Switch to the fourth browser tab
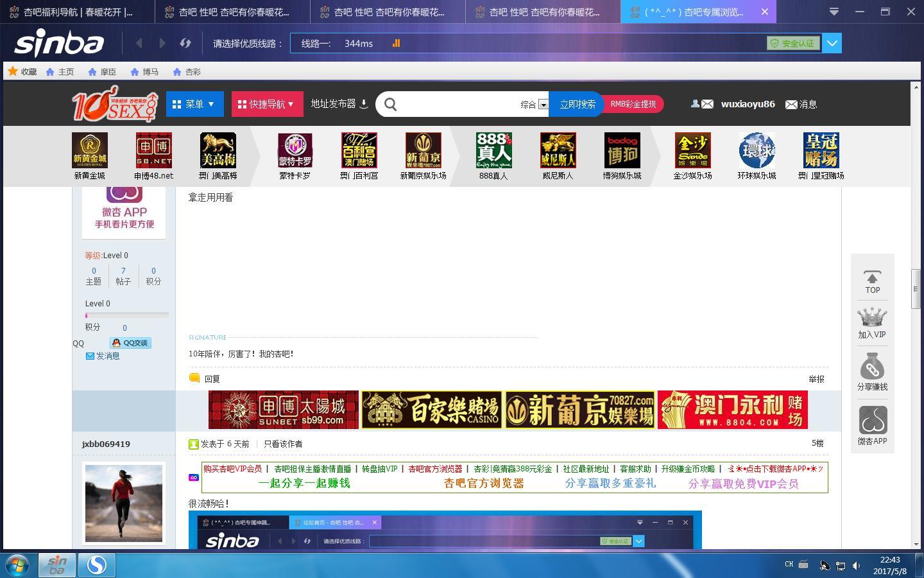The image size is (924, 578). pos(543,12)
